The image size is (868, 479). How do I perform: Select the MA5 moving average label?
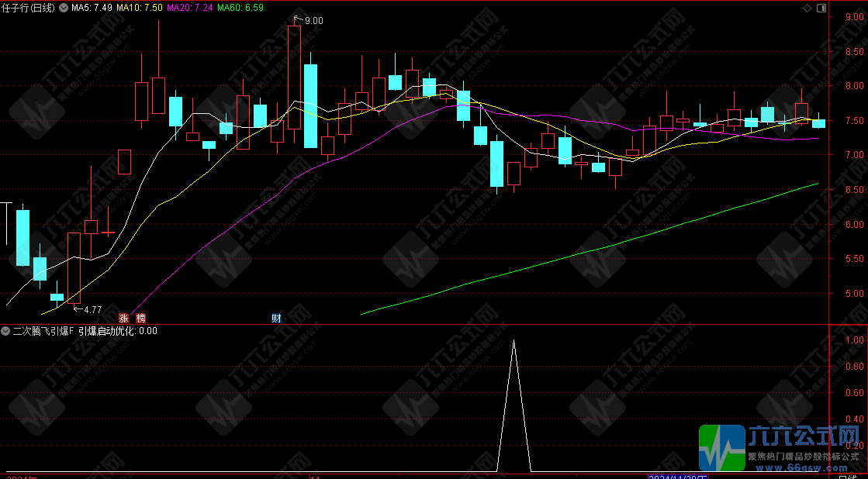pos(91,8)
